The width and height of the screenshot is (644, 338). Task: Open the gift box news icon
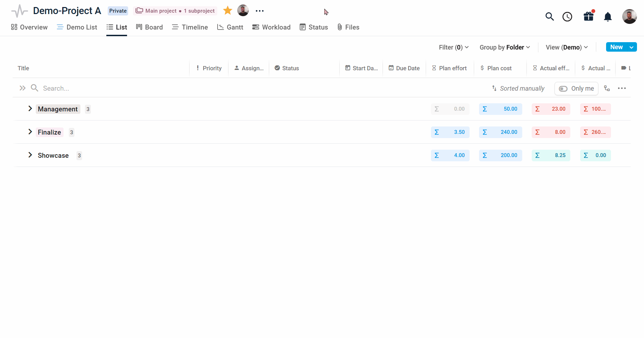point(589,16)
